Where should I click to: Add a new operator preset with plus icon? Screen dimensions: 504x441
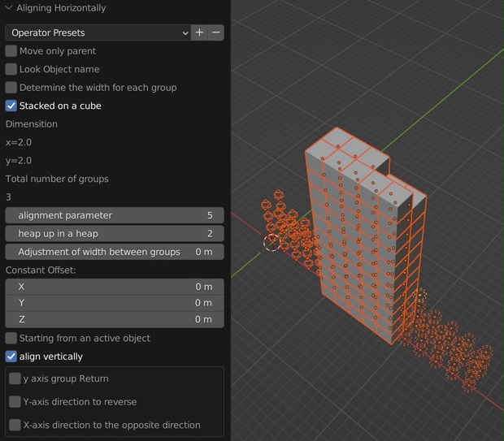pyautogui.click(x=199, y=32)
